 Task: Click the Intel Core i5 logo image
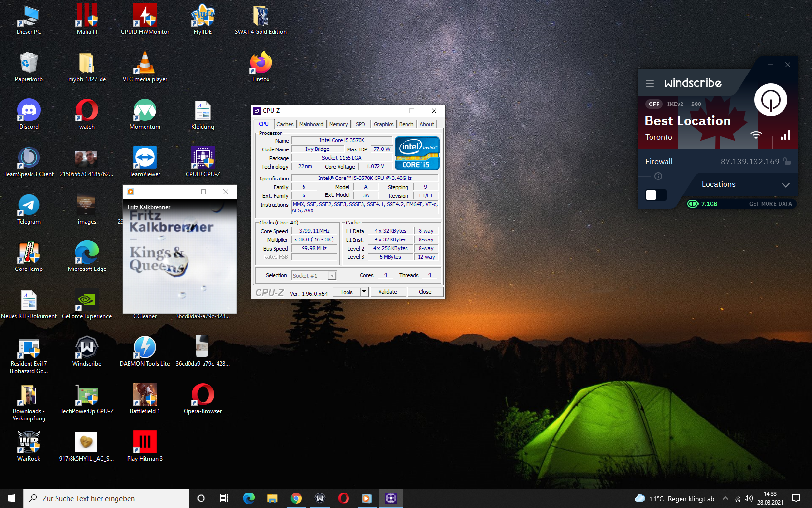417,153
